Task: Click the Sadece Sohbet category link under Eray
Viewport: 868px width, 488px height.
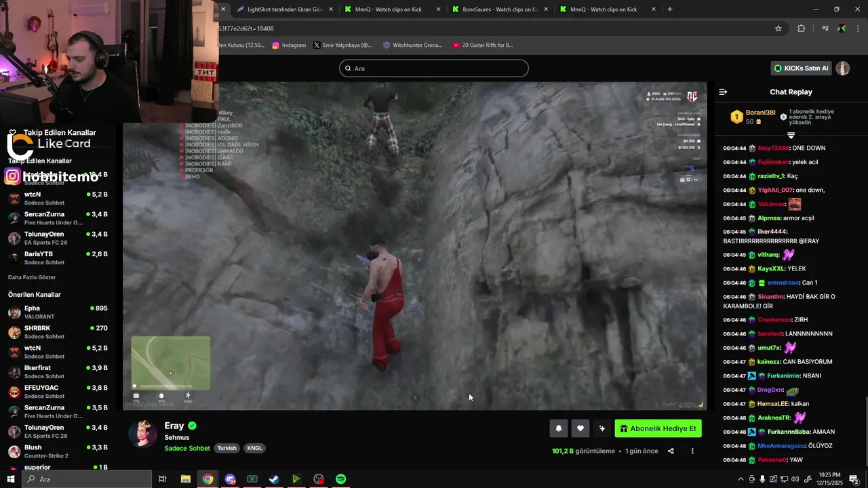Action: tap(187, 448)
